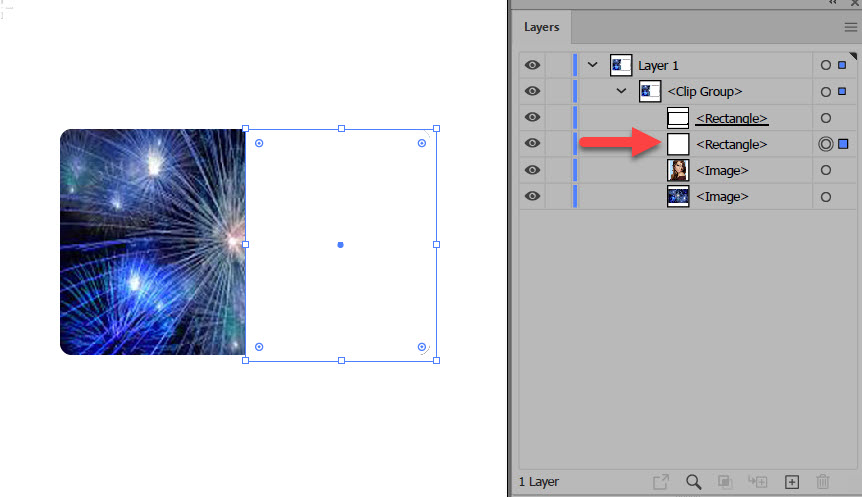The image size is (862, 497).
Task: Click the Create New Sublayer icon
Action: (x=758, y=482)
